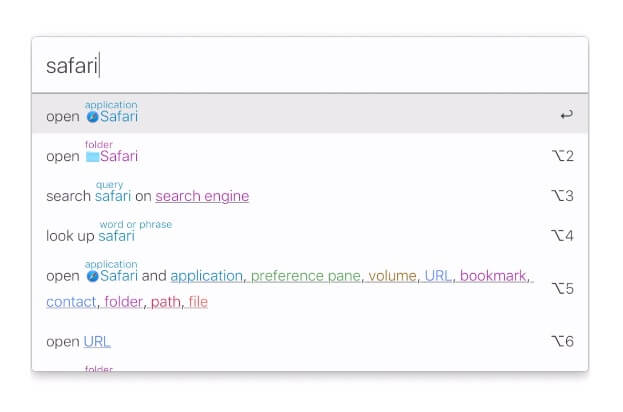Click the return key icon on first row
The height and width of the screenshot is (412, 623).
click(567, 115)
